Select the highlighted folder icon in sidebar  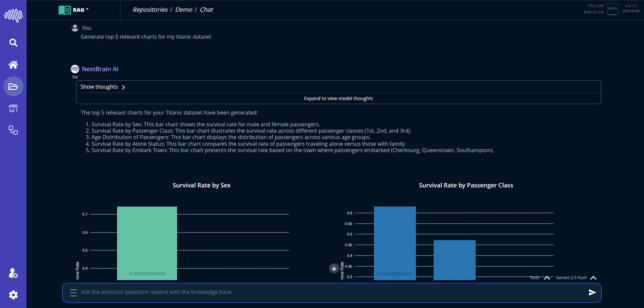coord(13,86)
